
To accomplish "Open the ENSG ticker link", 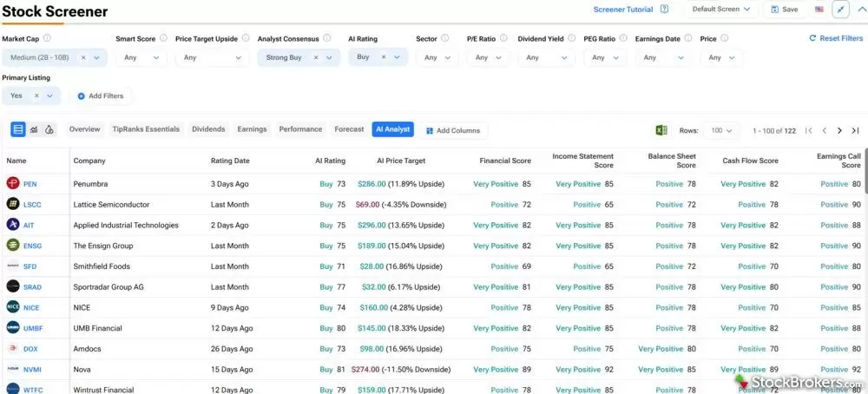I will click(32, 246).
